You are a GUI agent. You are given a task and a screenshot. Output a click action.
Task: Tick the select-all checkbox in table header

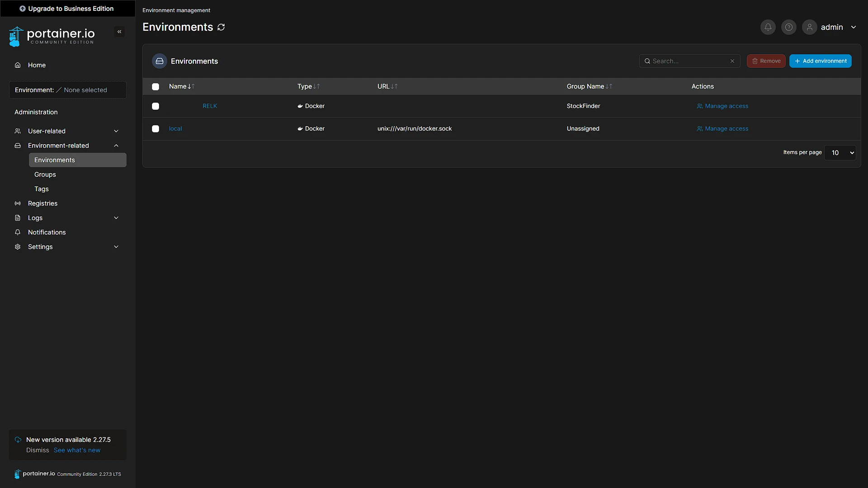[156, 87]
